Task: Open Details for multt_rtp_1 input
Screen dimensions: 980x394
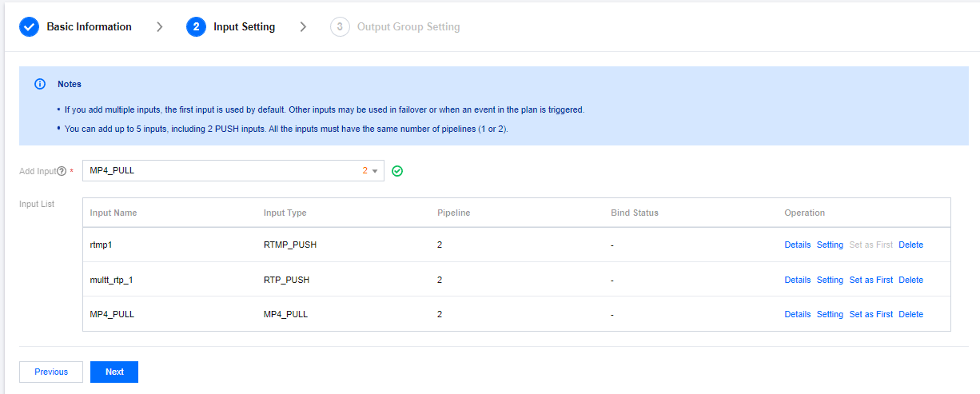Action: tap(797, 281)
